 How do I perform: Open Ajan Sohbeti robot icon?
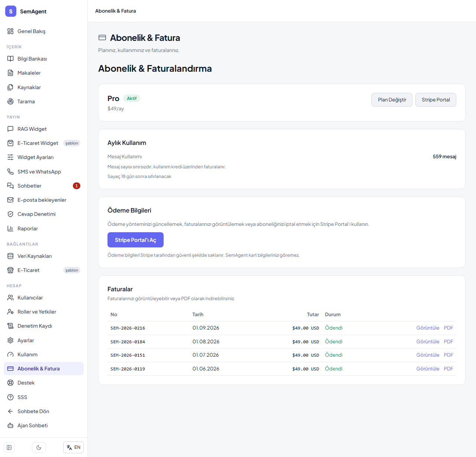10,425
